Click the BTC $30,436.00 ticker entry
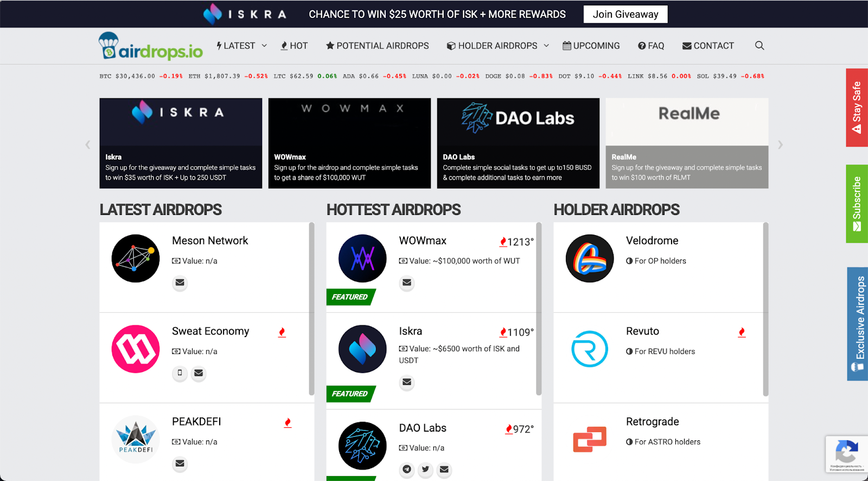868x481 pixels. tap(141, 76)
